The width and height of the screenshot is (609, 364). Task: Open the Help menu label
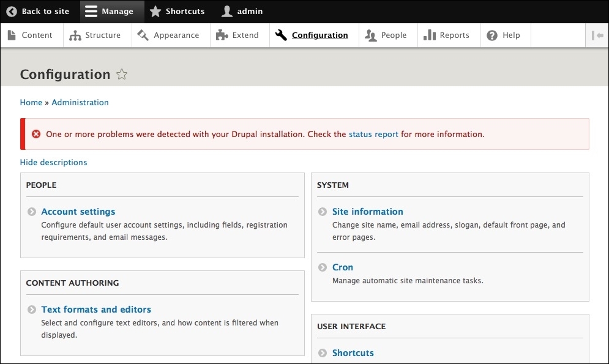[511, 35]
